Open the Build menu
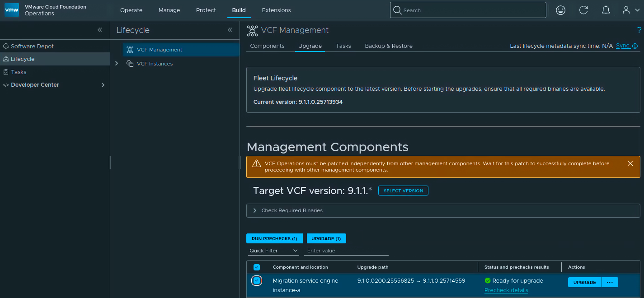The height and width of the screenshot is (298, 644). (239, 10)
